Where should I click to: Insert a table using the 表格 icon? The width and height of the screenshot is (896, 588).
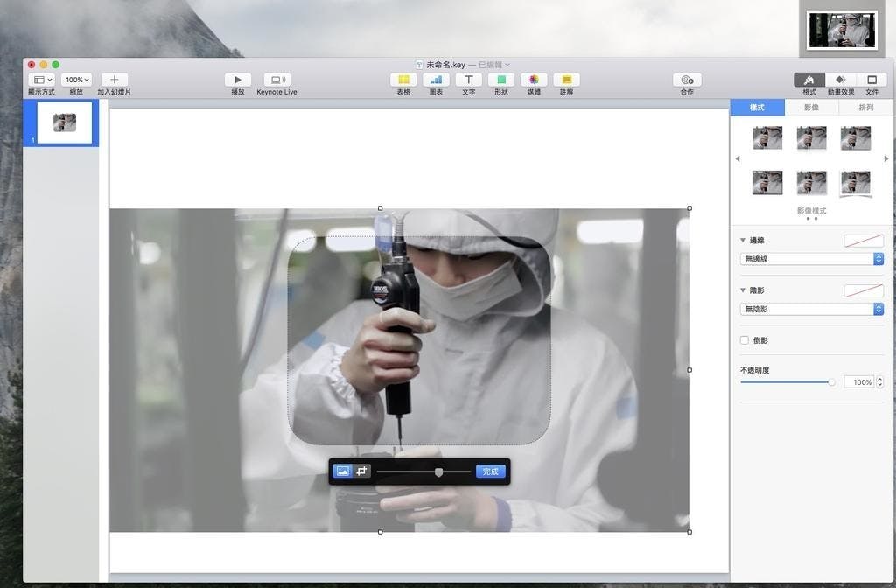(x=402, y=80)
